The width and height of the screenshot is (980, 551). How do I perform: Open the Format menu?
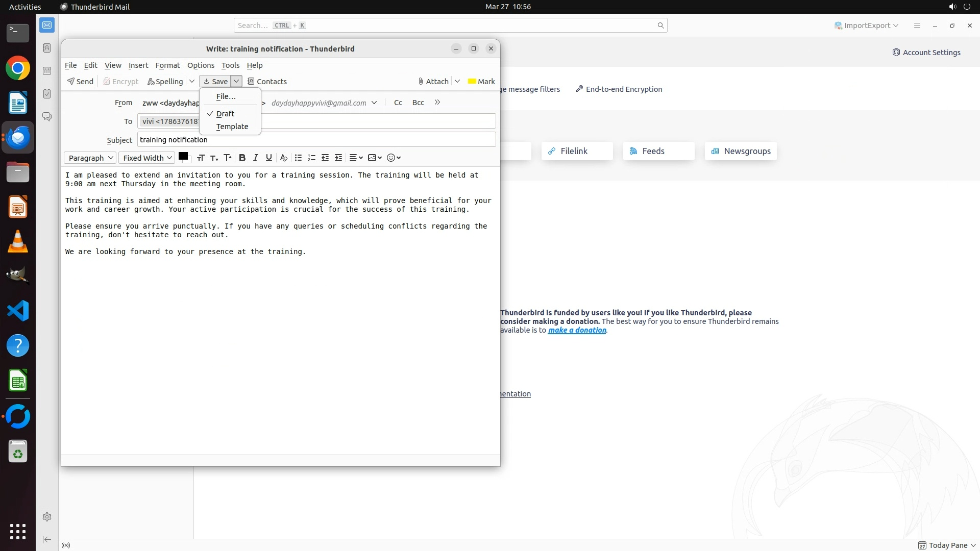point(167,65)
